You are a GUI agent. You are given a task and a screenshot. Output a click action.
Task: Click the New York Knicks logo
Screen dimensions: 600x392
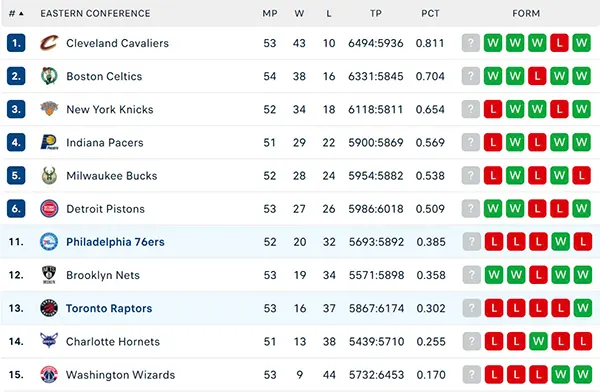tap(49, 109)
